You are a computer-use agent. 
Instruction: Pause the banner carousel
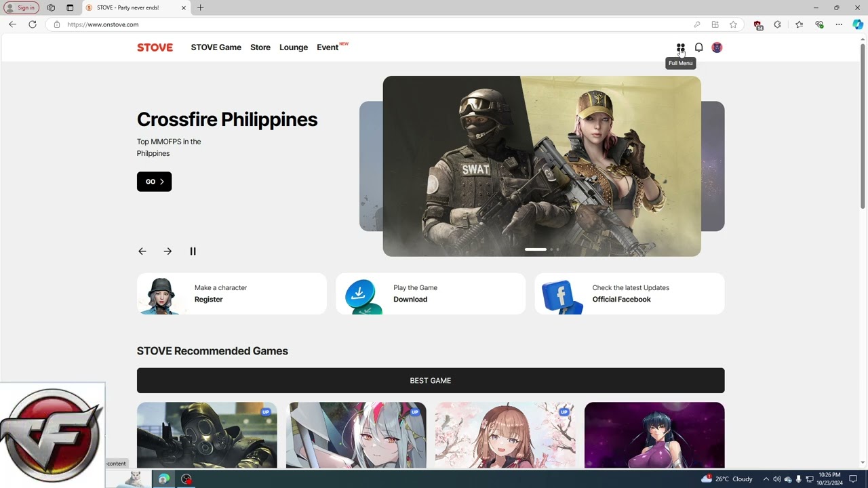(193, 251)
